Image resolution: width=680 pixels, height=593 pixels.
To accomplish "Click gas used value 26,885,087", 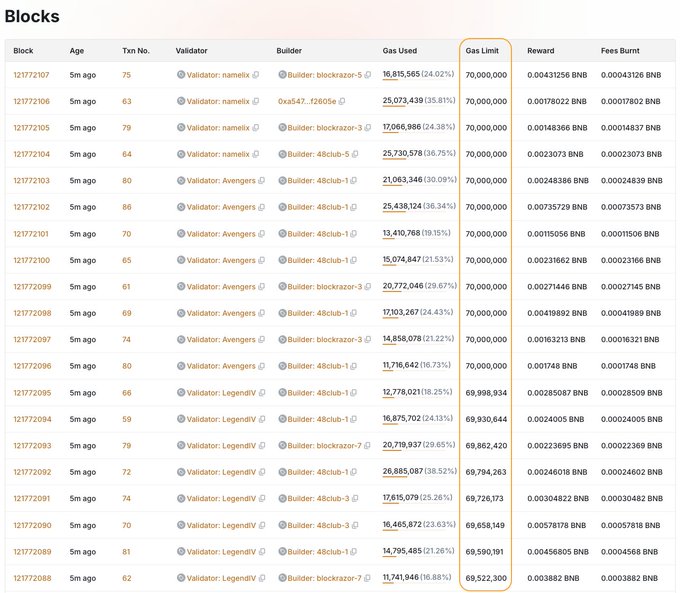I will (x=403, y=471).
